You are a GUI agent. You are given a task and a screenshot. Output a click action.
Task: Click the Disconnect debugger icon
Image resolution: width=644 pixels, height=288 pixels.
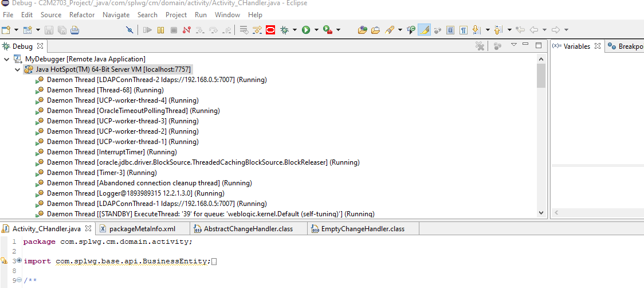(x=187, y=30)
